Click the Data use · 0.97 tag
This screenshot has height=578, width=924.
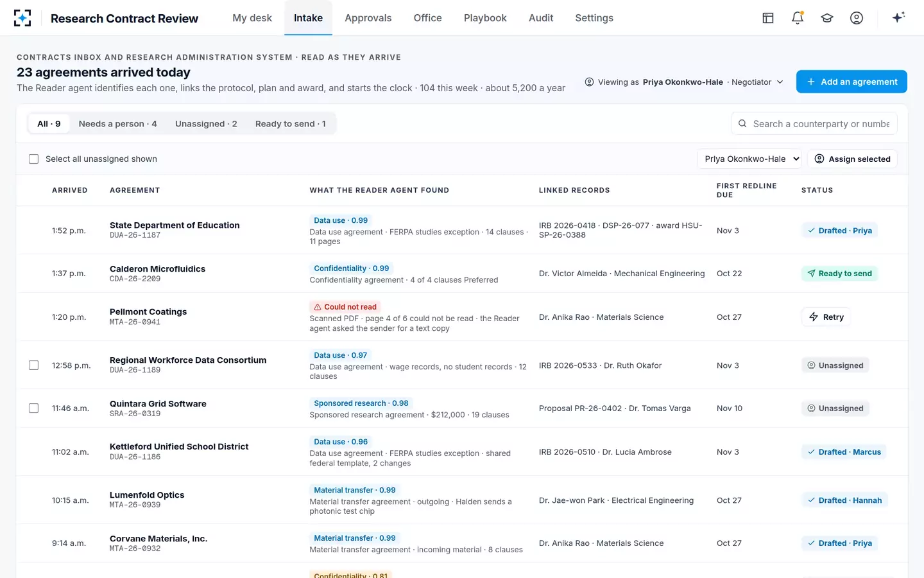(x=341, y=355)
